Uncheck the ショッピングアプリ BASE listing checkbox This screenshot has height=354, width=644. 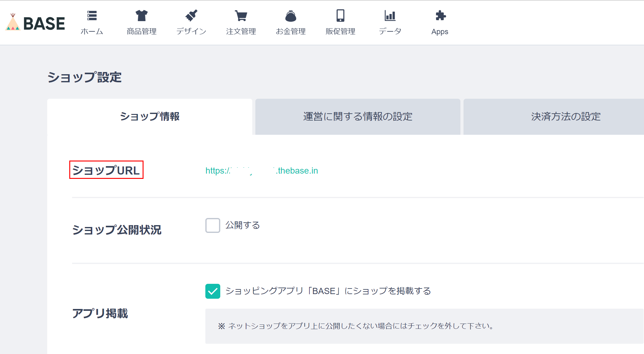[x=213, y=291]
